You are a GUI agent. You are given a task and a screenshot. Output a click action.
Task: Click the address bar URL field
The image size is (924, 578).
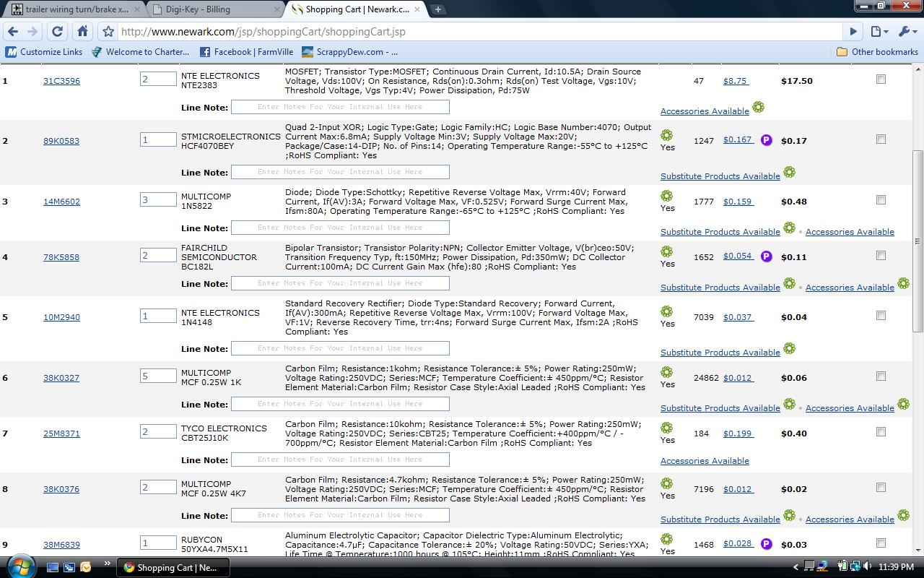(x=479, y=32)
